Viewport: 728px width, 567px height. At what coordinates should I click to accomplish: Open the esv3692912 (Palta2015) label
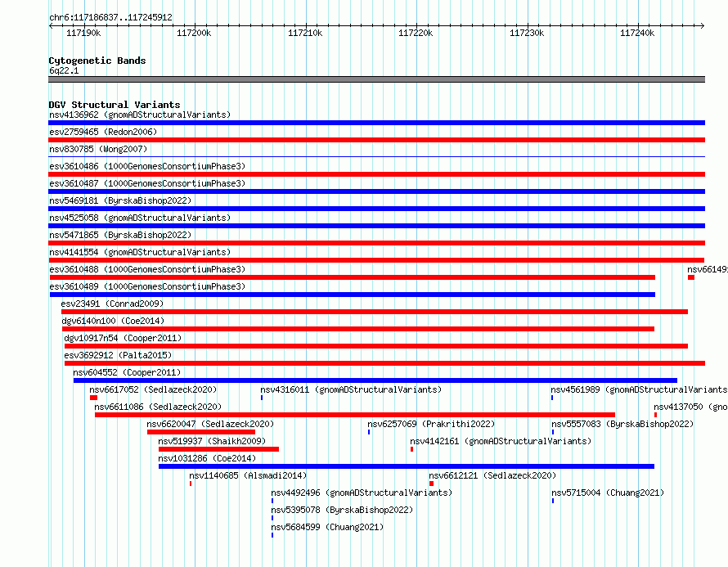tap(118, 355)
